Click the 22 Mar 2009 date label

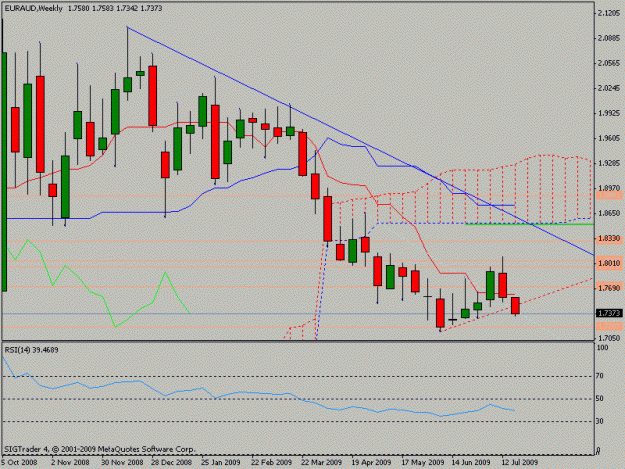(x=321, y=462)
